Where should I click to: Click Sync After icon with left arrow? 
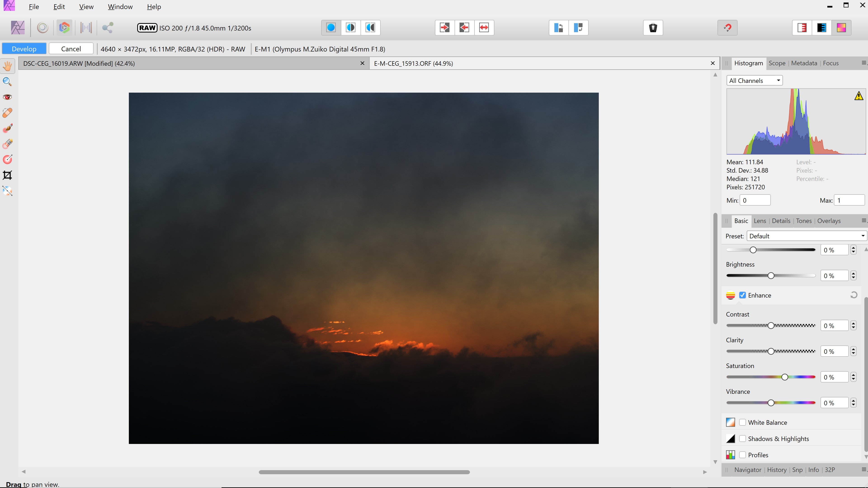point(464,28)
